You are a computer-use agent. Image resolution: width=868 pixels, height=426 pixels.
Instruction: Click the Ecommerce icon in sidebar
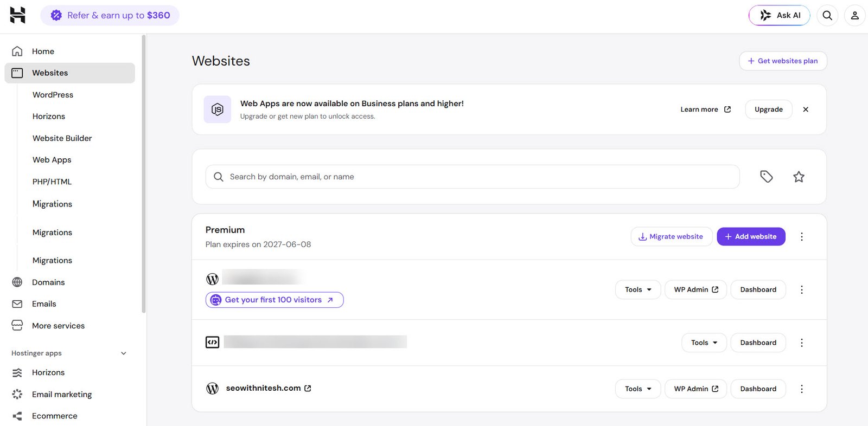[x=17, y=416]
